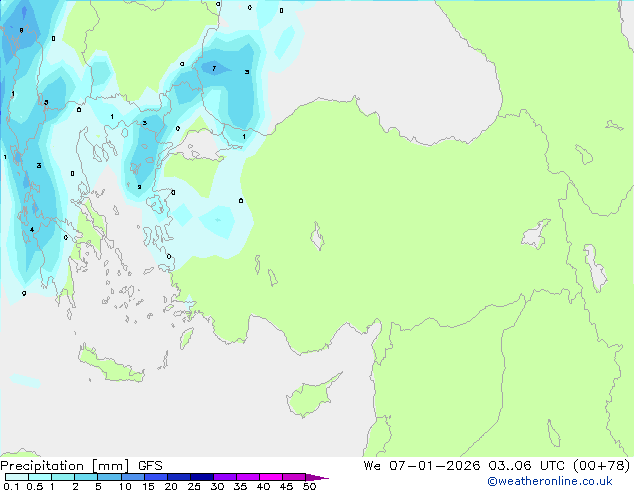The image size is (634, 490).
Task: Click the 1–2 mm legend swatch
Action: click(63, 477)
